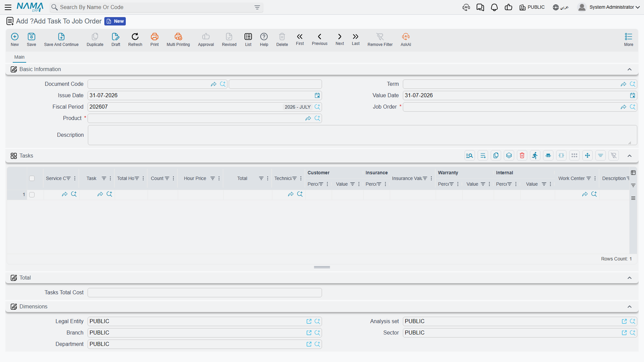Open Branch record in new window

point(309,333)
